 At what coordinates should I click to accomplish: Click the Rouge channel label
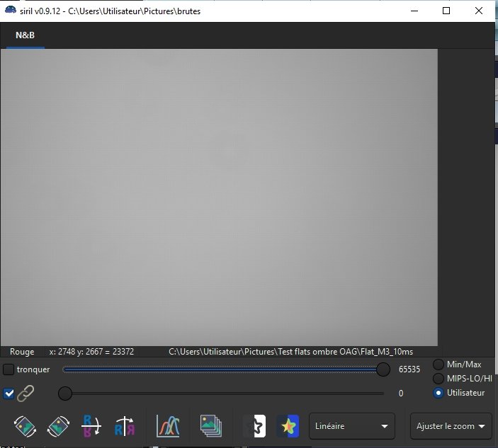click(x=22, y=352)
